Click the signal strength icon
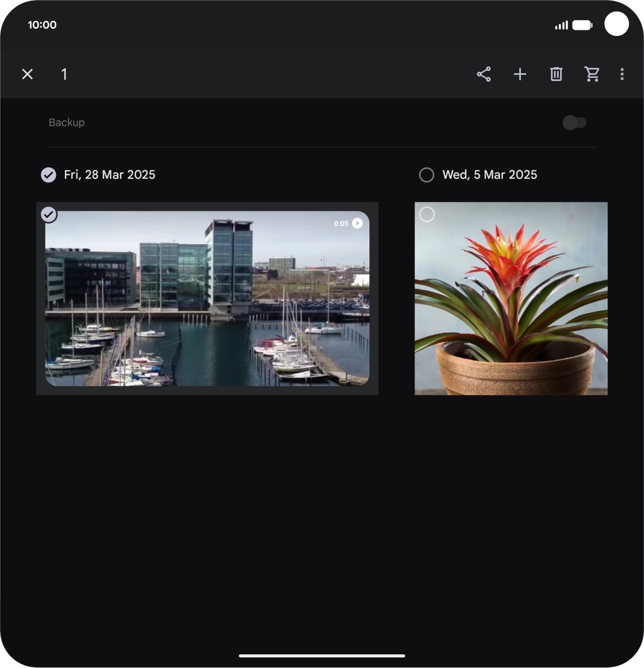Image resolution: width=644 pixels, height=668 pixels. click(561, 25)
